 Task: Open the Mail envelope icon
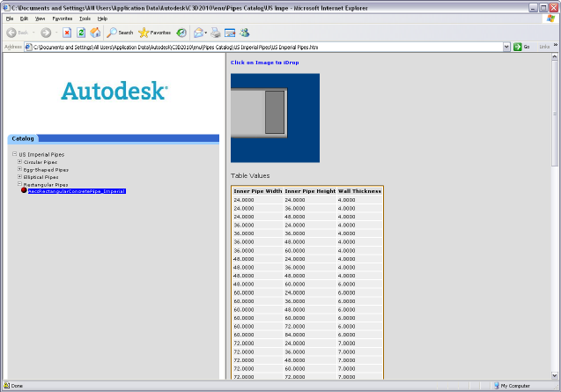click(x=198, y=33)
